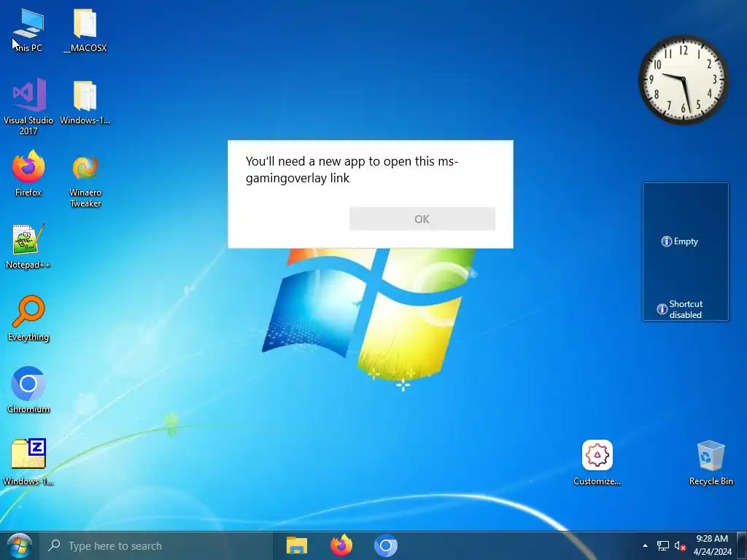Click the Type here to search box
The height and width of the screenshot is (560, 747).
click(x=155, y=545)
